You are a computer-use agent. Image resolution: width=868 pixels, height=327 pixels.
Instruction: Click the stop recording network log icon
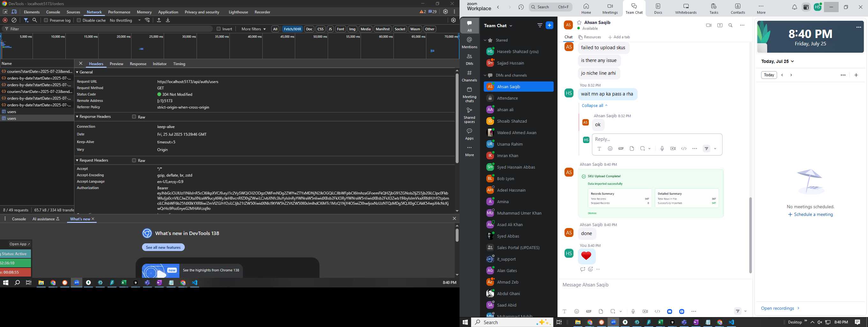[5, 20]
